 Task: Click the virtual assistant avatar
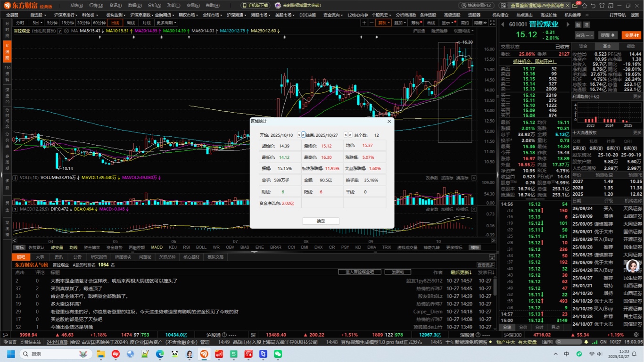[633, 267]
